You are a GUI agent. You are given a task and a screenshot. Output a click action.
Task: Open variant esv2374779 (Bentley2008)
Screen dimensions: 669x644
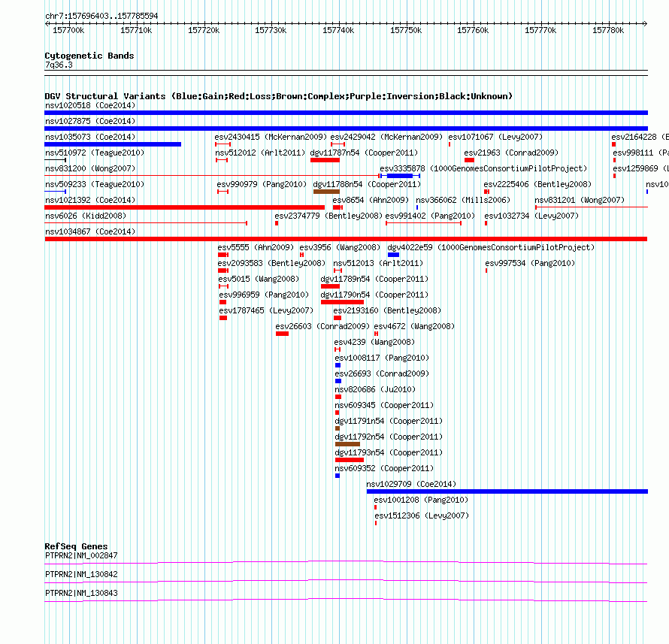pos(328,216)
